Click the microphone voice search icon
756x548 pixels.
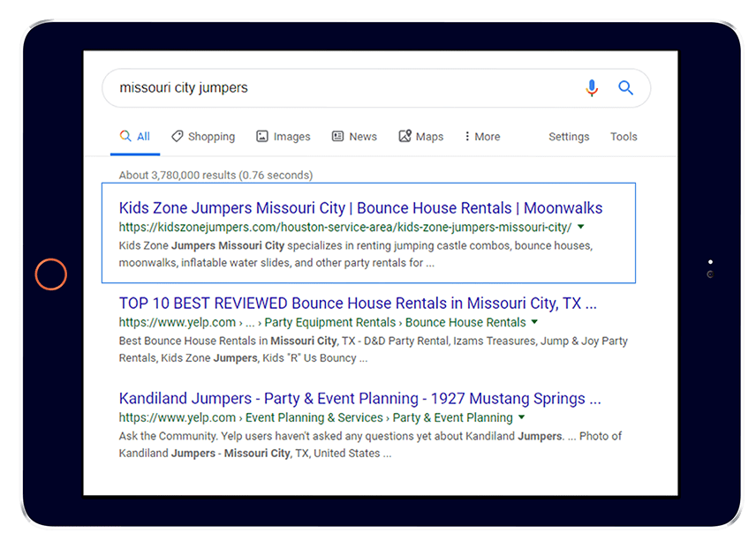[x=592, y=87]
